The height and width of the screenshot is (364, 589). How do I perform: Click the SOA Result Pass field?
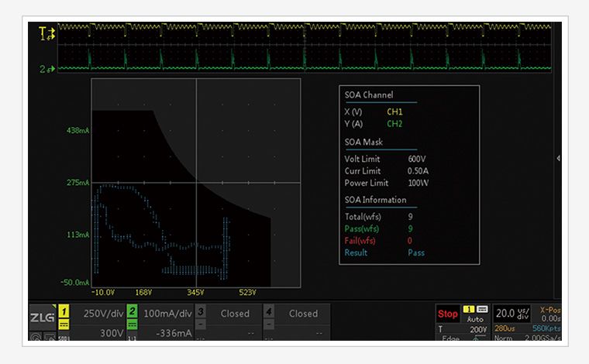point(415,252)
